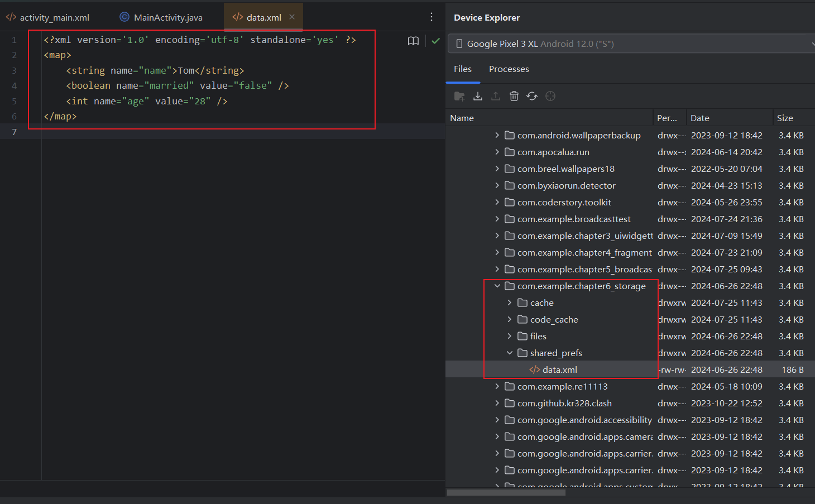Collapse the shared_prefs folder

click(509, 353)
